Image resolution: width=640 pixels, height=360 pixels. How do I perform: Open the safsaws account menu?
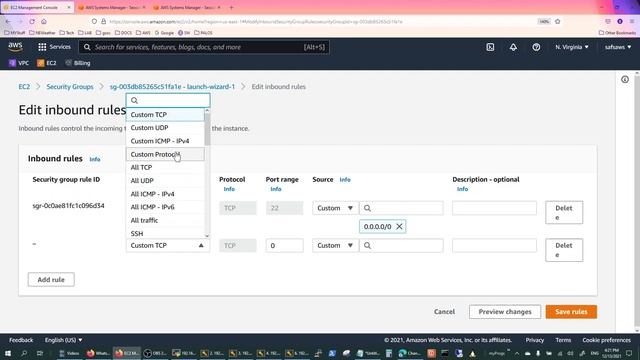[x=618, y=47]
